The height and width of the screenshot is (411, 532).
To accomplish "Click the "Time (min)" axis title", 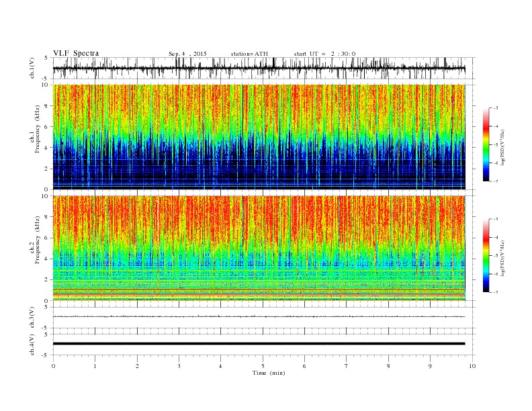I will click(269, 373).
